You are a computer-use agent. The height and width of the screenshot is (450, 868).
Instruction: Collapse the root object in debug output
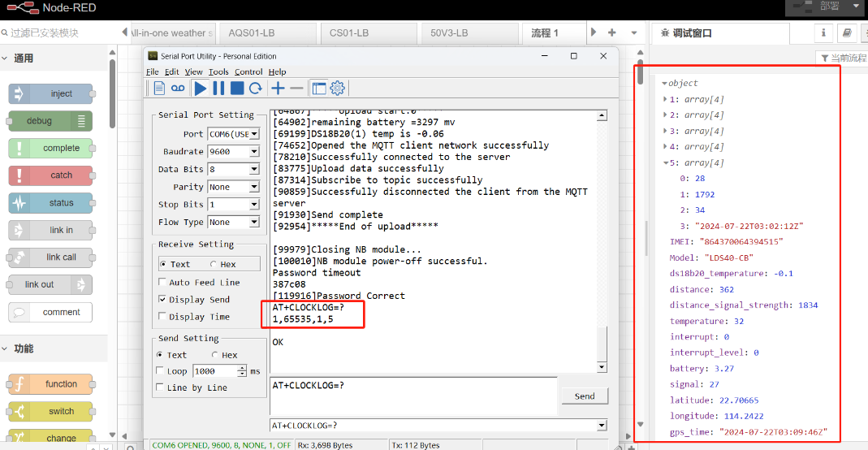click(x=665, y=83)
